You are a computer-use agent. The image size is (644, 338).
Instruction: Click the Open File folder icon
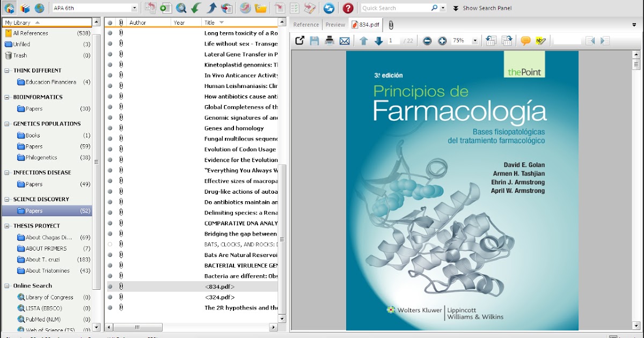(x=261, y=8)
